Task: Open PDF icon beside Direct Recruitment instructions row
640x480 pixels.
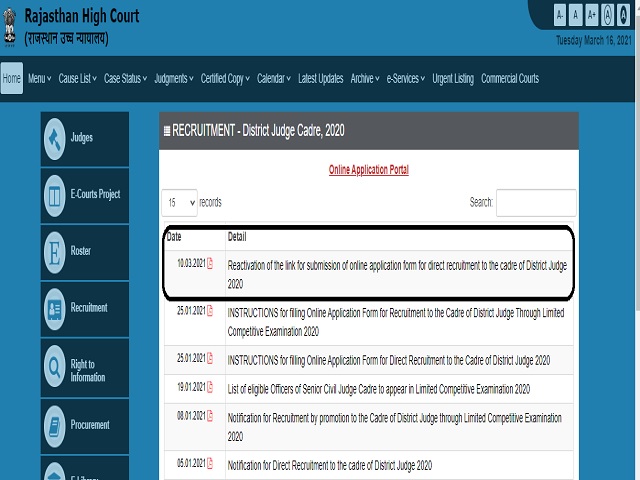Action: click(210, 358)
